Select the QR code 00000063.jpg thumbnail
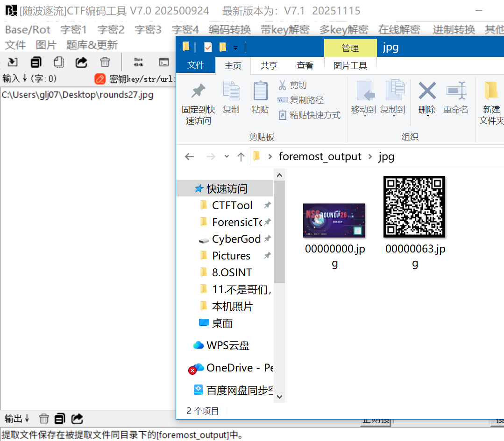 click(414, 207)
